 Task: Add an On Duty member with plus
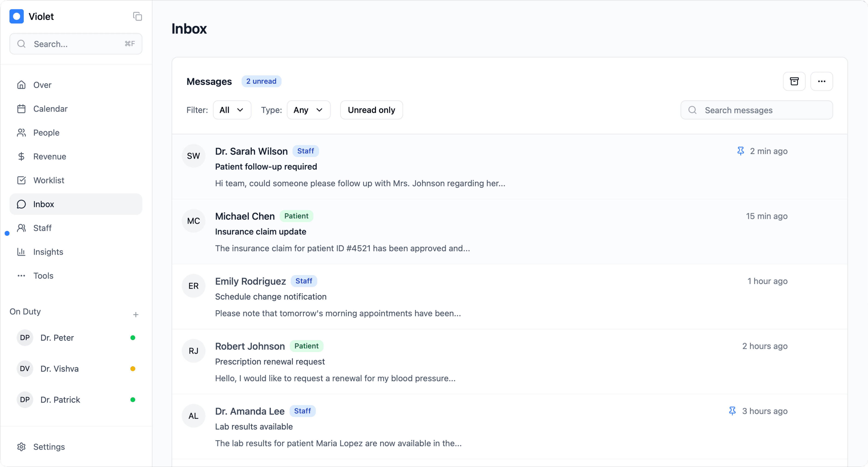pos(136,315)
